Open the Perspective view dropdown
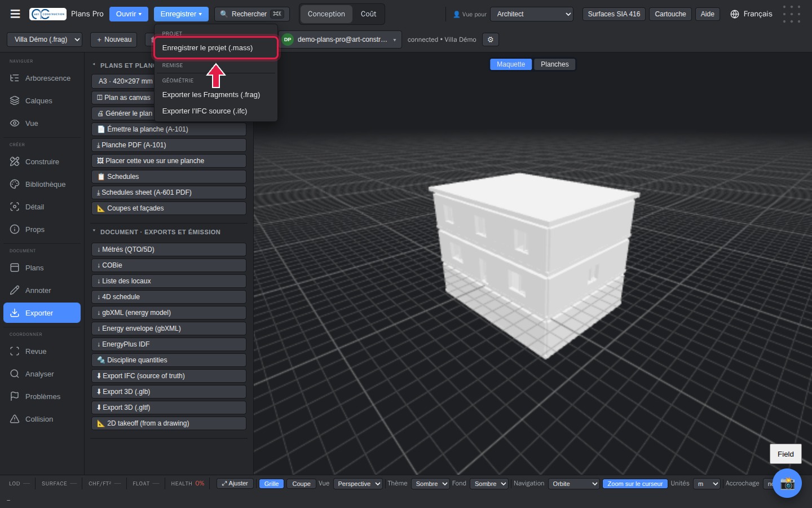 point(358,484)
